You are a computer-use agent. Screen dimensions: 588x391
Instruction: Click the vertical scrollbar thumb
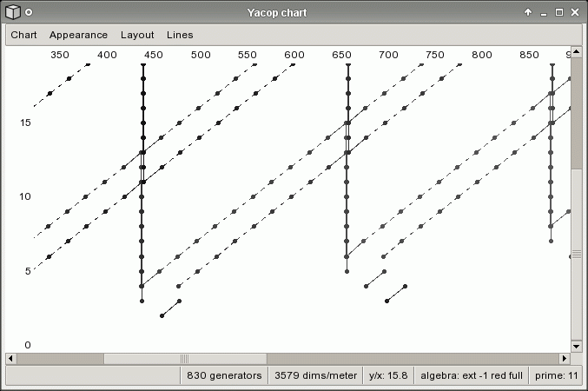tap(577, 255)
